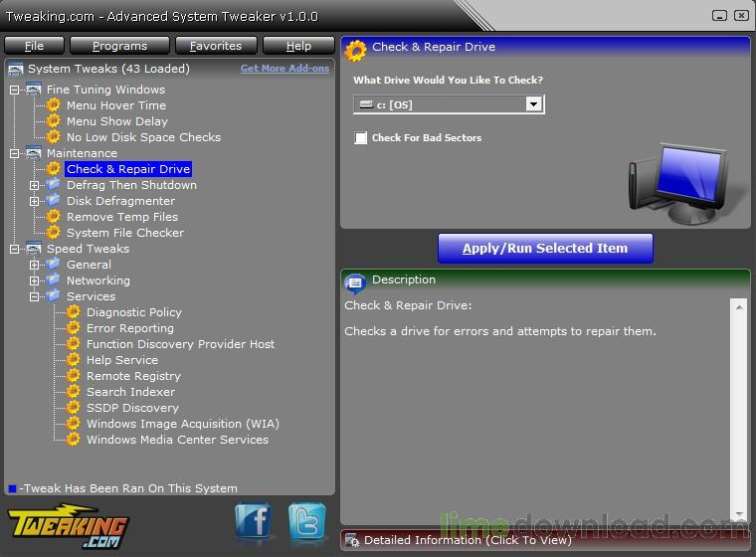Click Apply/Run Selected Item button
756x557 pixels.
click(x=545, y=249)
